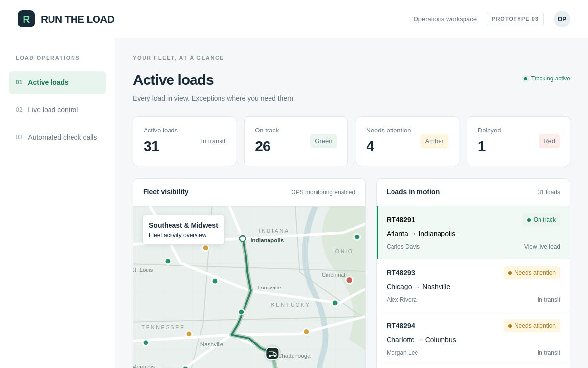This screenshot has width=588, height=368.
Task: Click View live load for RT48291
Action: tap(542, 247)
